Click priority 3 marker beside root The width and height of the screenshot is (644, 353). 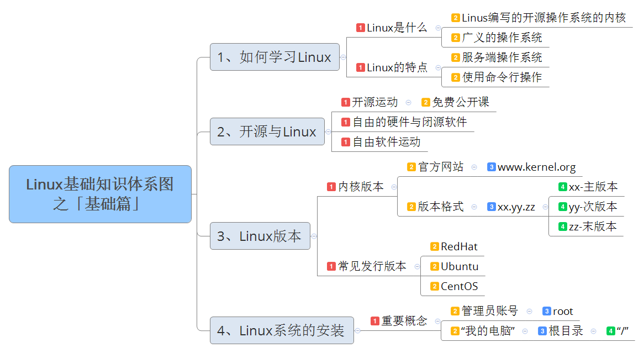tap(547, 312)
